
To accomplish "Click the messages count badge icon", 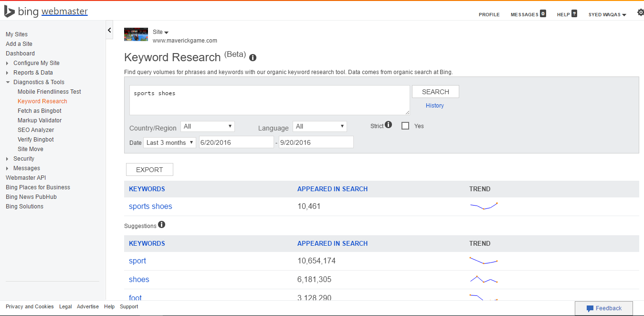I will [543, 13].
